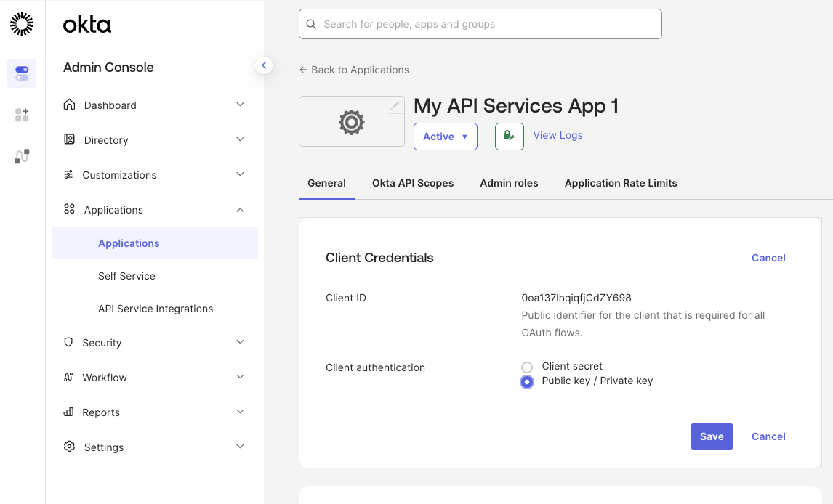Image resolution: width=833 pixels, height=504 pixels.
Task: Select Applications submenu item
Action: tap(155, 243)
